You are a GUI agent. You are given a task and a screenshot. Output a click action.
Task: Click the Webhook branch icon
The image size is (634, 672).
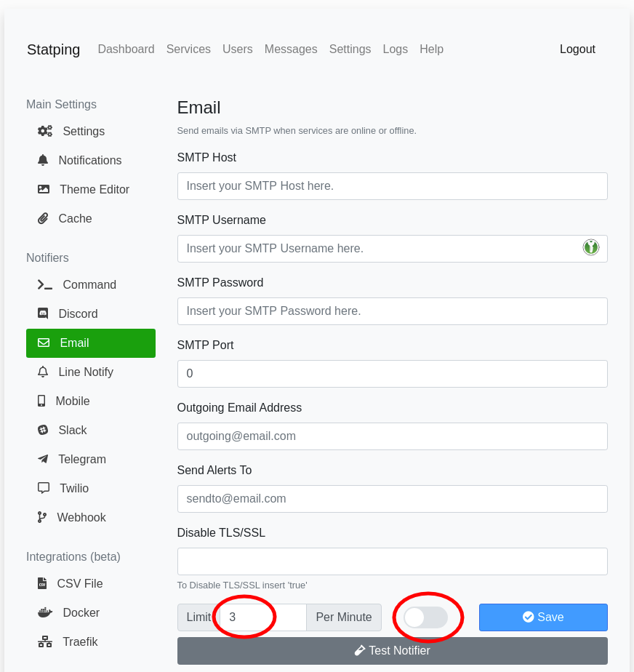[42, 518]
